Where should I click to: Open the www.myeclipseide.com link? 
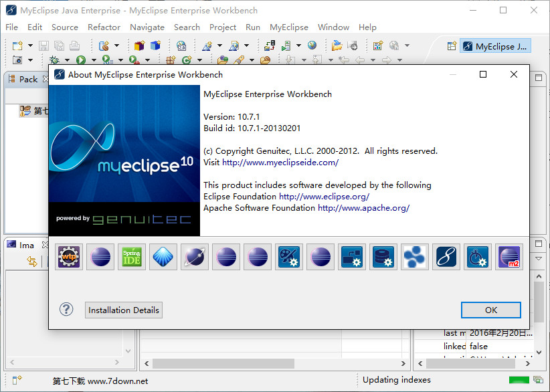pyautogui.click(x=280, y=162)
